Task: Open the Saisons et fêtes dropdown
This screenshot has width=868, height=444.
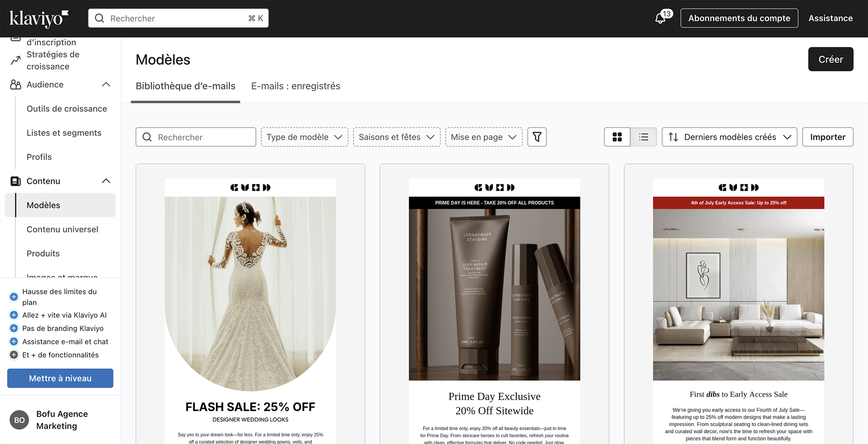Action: click(x=397, y=137)
